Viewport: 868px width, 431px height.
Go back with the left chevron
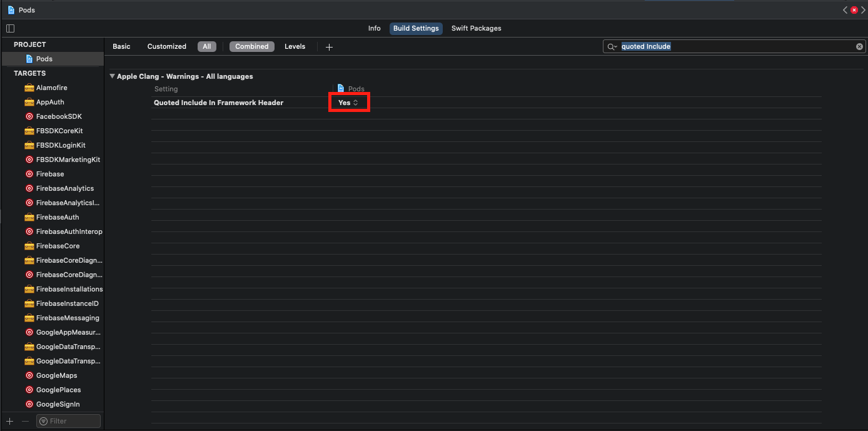(845, 10)
